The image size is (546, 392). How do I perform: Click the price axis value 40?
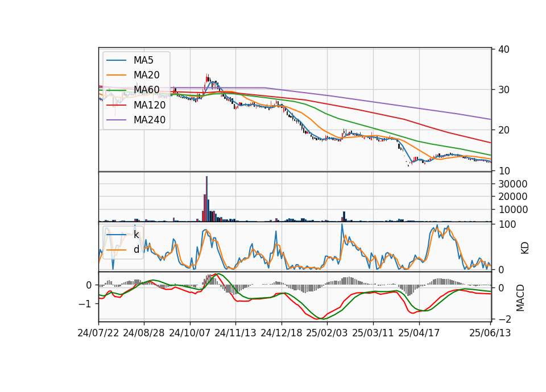pyautogui.click(x=504, y=49)
